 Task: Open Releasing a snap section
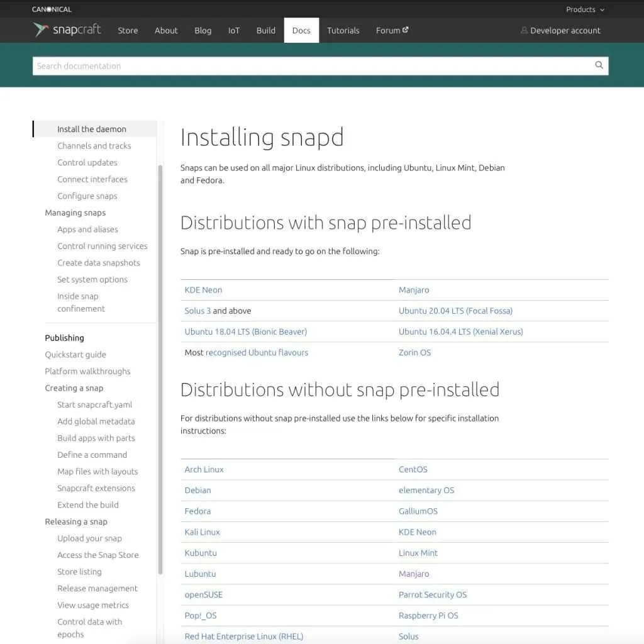[76, 521]
